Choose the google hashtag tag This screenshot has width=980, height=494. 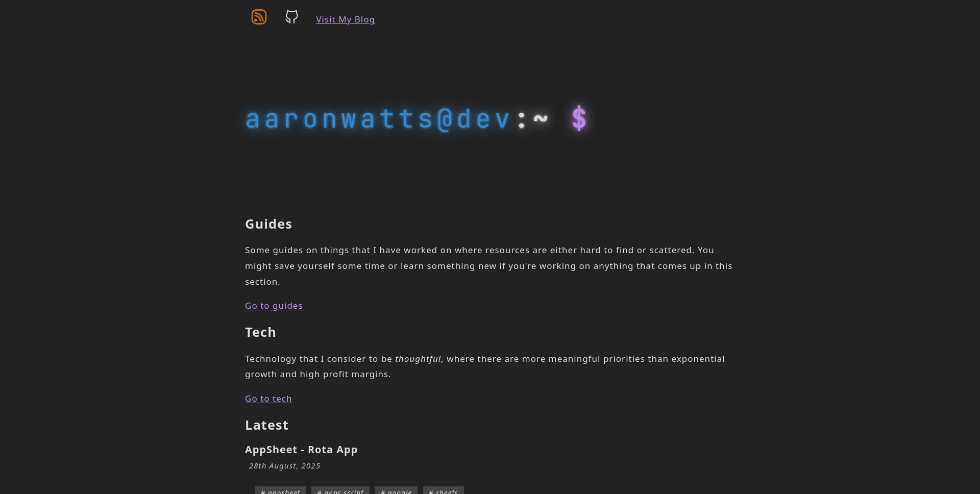(x=396, y=491)
